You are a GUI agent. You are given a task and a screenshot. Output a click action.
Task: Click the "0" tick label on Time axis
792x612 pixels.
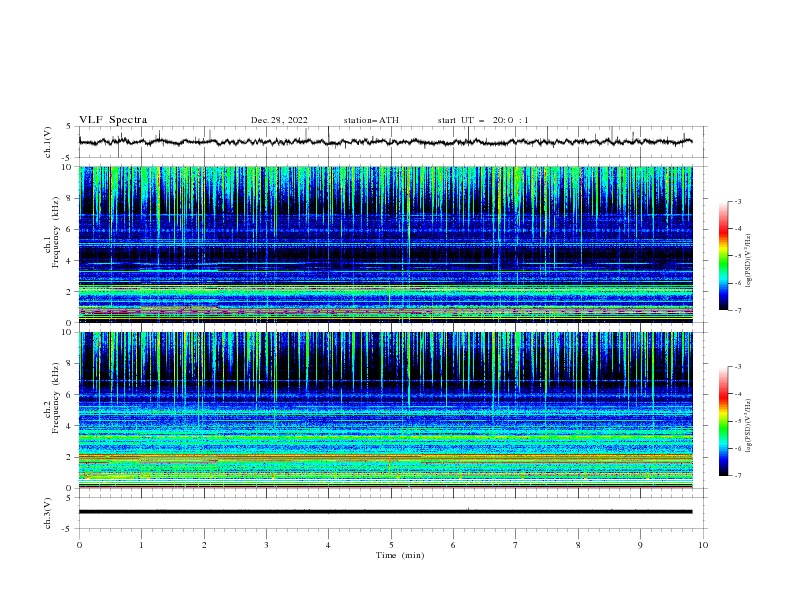tap(79, 545)
